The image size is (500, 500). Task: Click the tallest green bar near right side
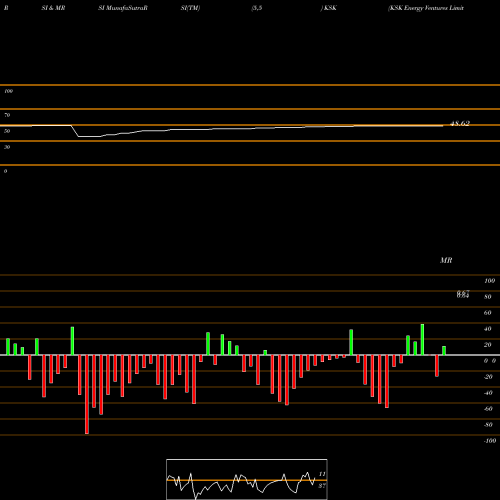click(x=422, y=340)
